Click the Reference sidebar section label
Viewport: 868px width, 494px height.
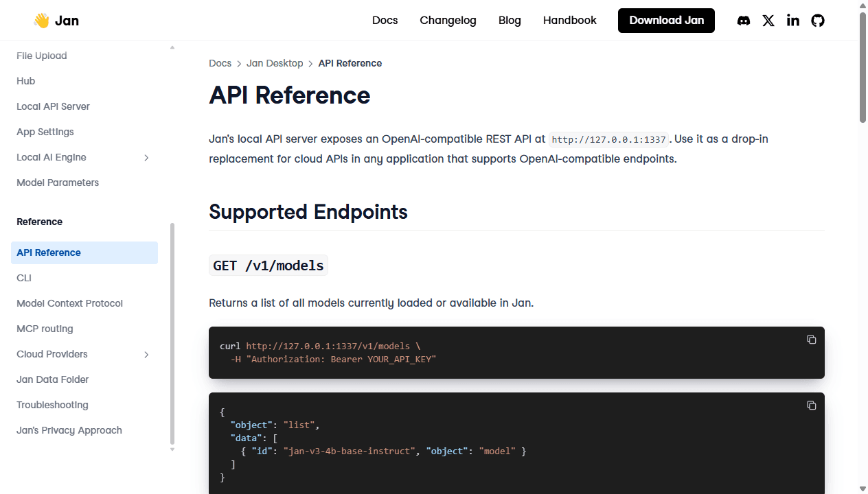[x=40, y=222]
